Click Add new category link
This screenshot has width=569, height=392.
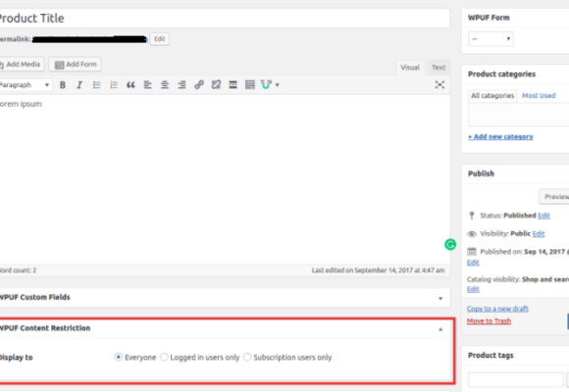click(500, 137)
